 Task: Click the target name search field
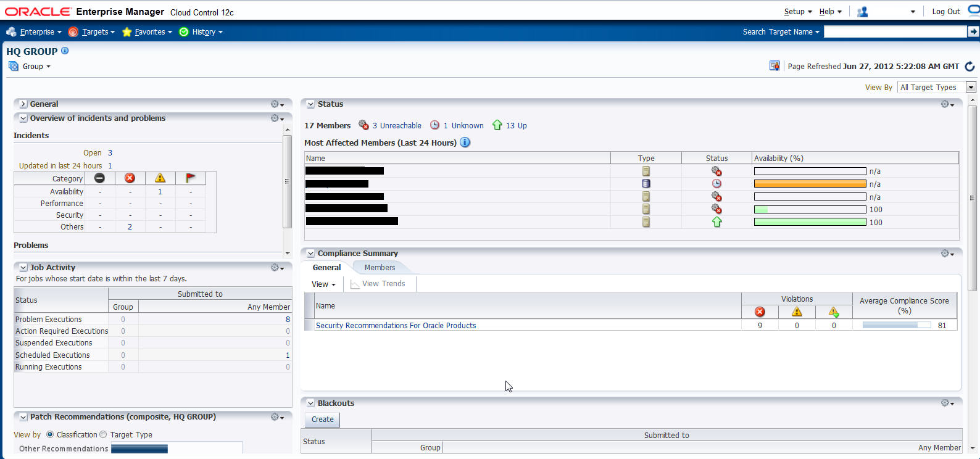(895, 31)
